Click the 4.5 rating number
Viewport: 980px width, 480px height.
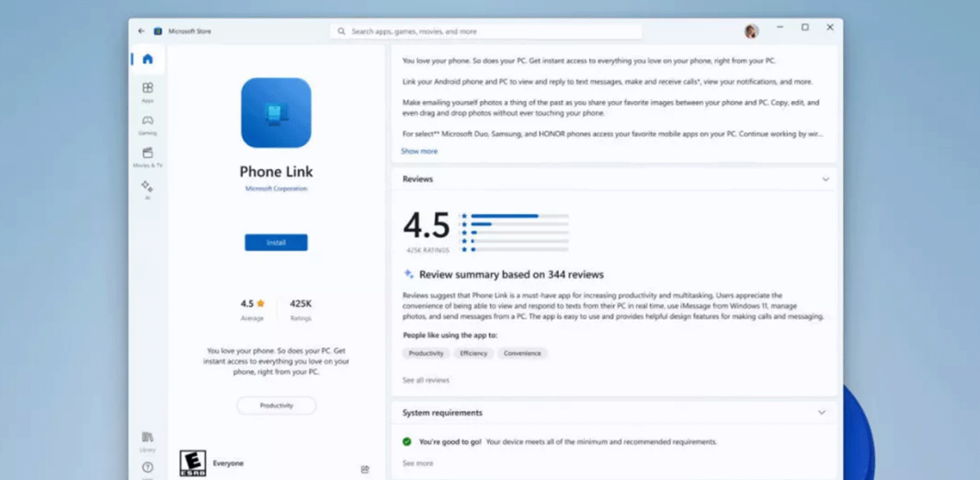click(427, 225)
